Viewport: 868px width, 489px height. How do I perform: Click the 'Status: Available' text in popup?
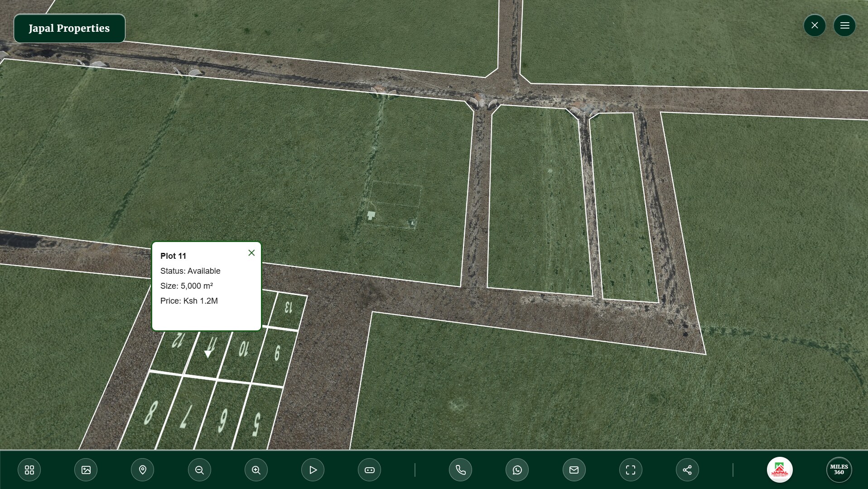coord(190,271)
